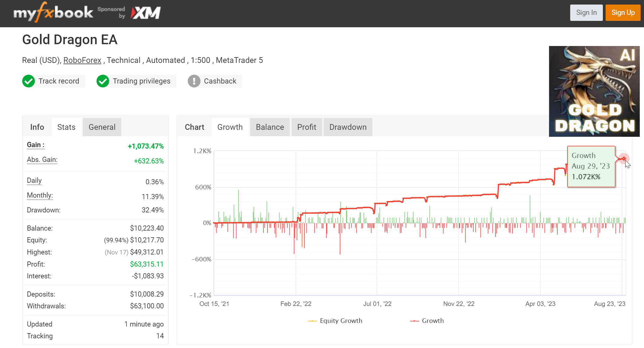Click the XM sponsor logo
644x348 pixels.
coord(145,13)
